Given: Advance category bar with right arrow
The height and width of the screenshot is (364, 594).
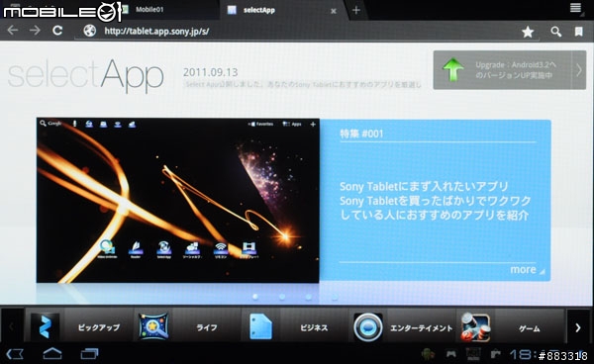Looking at the screenshot, I should pos(578,327).
